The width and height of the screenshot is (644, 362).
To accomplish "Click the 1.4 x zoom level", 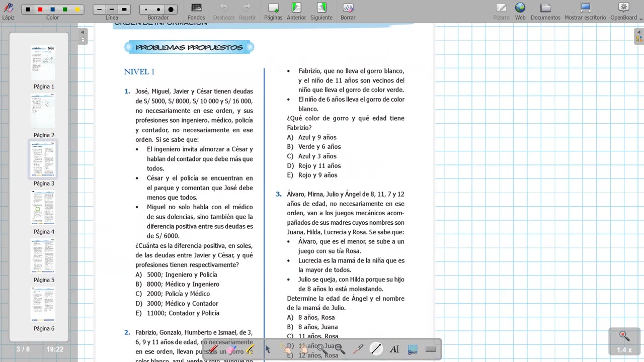I will click(624, 350).
